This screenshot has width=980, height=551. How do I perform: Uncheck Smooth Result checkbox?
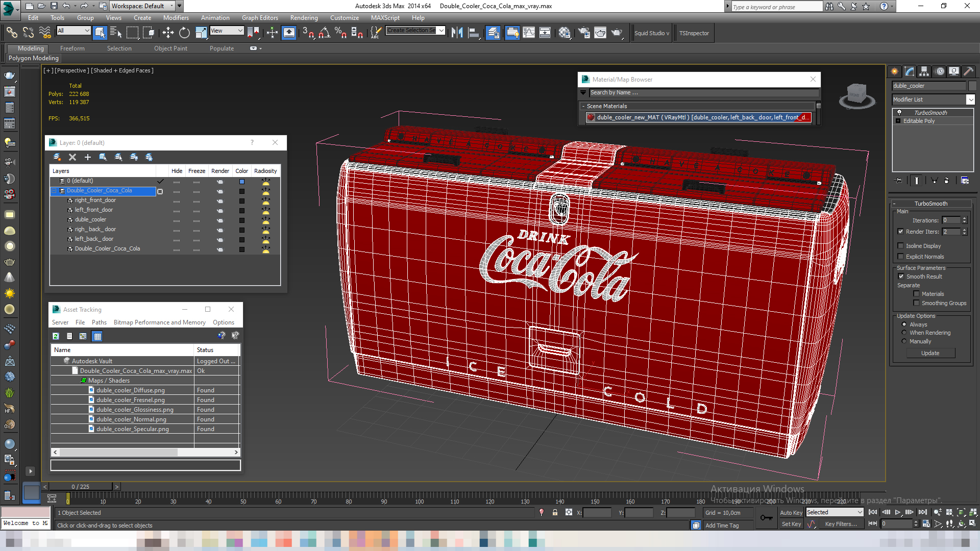901,277
